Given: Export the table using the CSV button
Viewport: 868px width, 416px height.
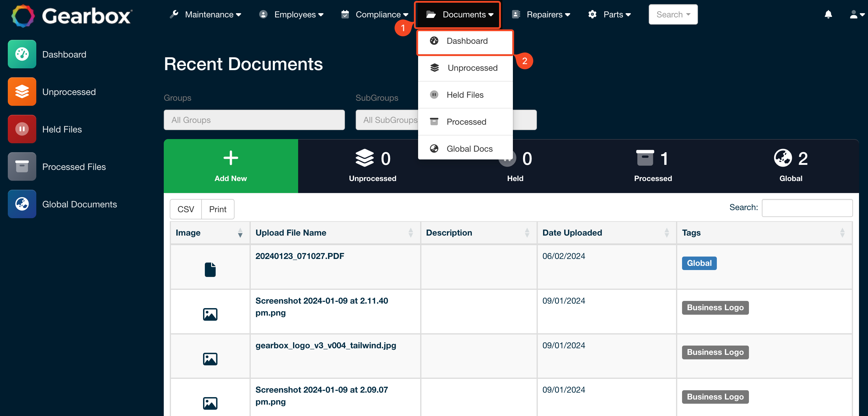Looking at the screenshot, I should click(x=185, y=209).
